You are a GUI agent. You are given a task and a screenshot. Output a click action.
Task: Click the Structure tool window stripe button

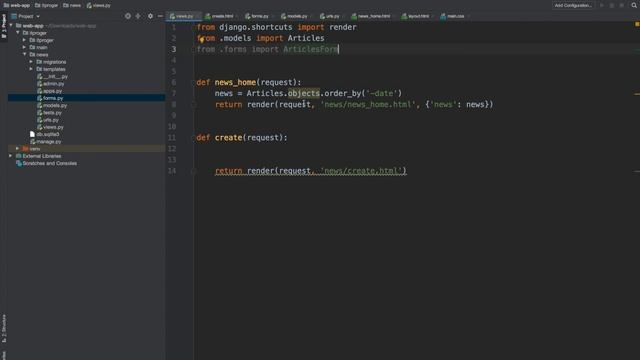pyautogui.click(x=4, y=328)
